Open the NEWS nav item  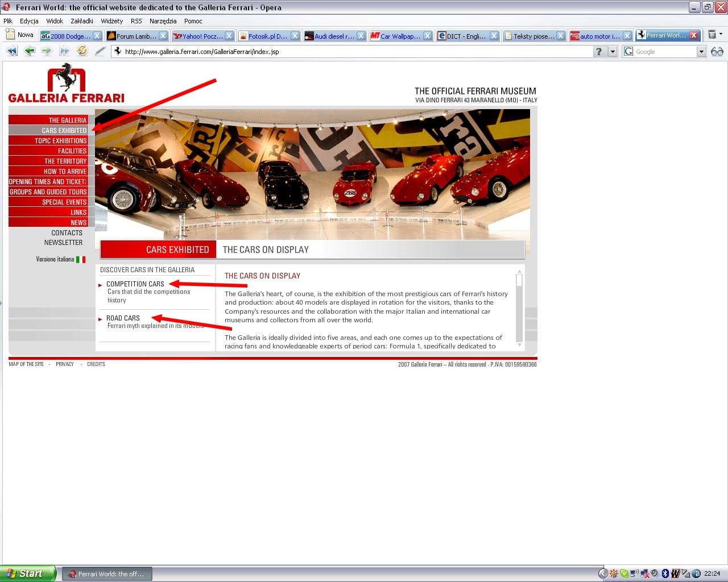48,222
